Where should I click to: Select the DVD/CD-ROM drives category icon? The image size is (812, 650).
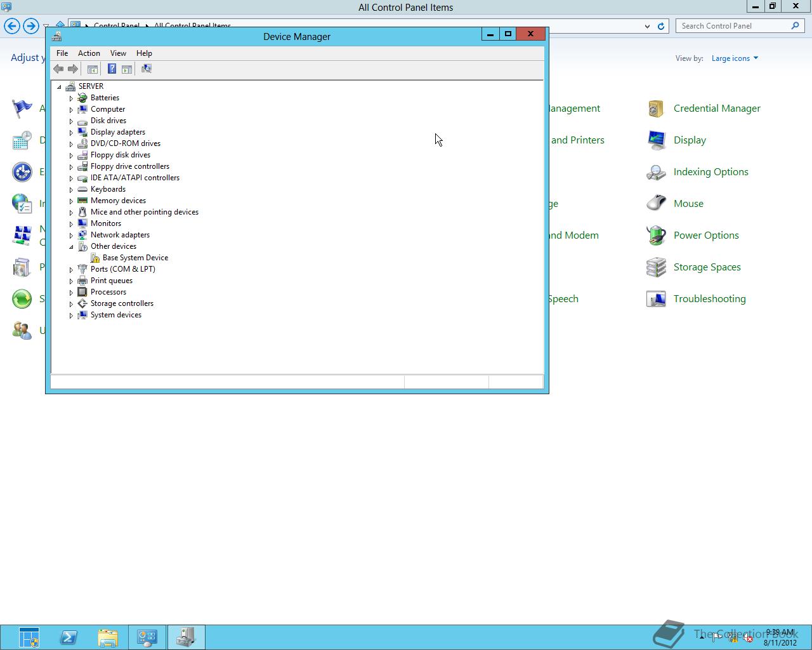click(x=82, y=143)
